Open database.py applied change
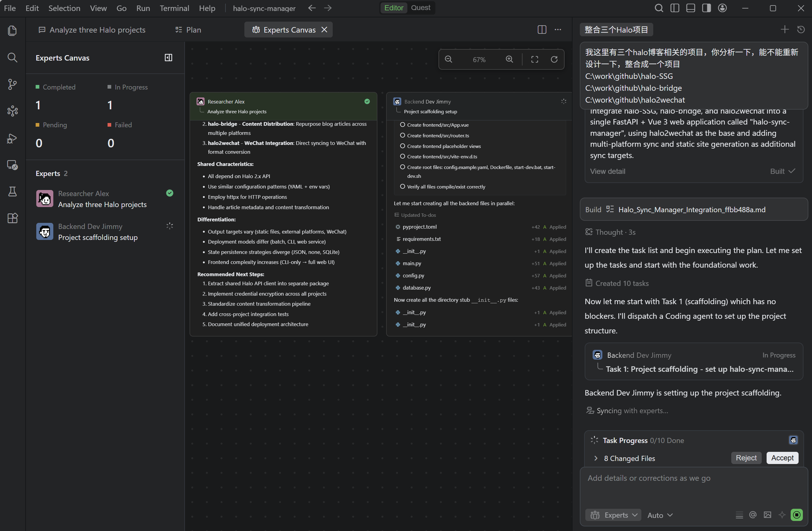812x531 pixels. coord(480,288)
